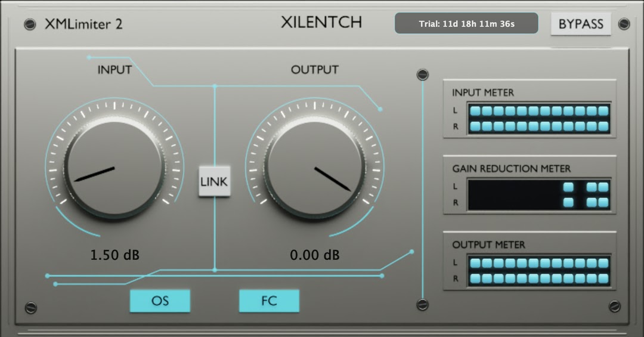Click the OUTPUT METER label
Viewport: 644px width, 337px height.
point(489,245)
